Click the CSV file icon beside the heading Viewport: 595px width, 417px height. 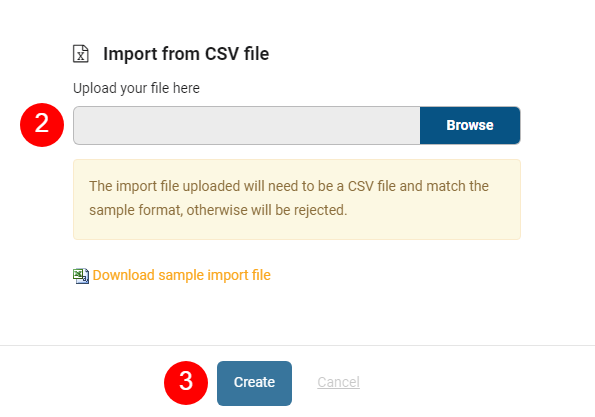click(80, 54)
